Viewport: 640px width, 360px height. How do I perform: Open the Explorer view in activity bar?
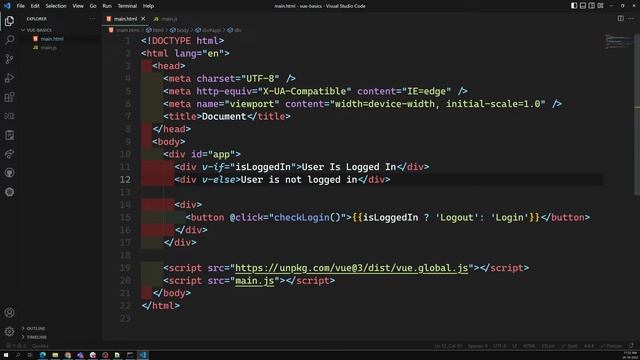tap(9, 21)
